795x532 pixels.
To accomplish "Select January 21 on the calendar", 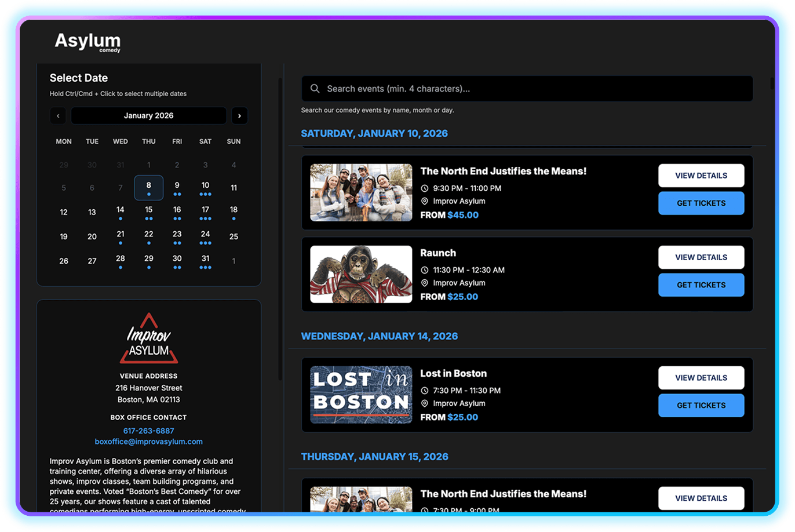I will [121, 236].
